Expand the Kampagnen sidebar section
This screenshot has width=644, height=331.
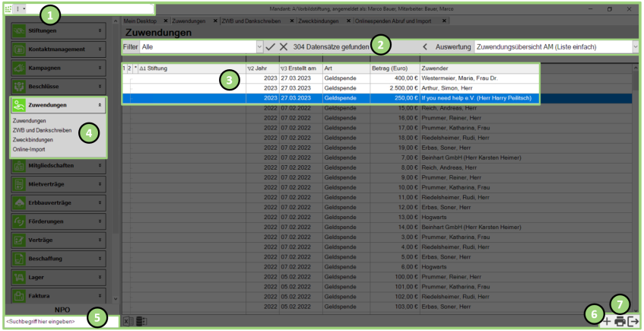point(100,68)
